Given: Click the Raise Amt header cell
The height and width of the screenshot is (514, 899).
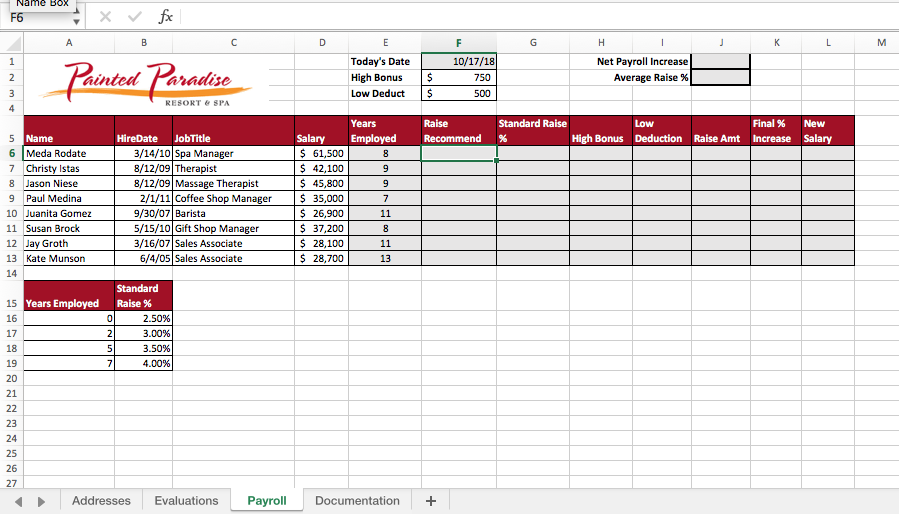Looking at the screenshot, I should 721,130.
